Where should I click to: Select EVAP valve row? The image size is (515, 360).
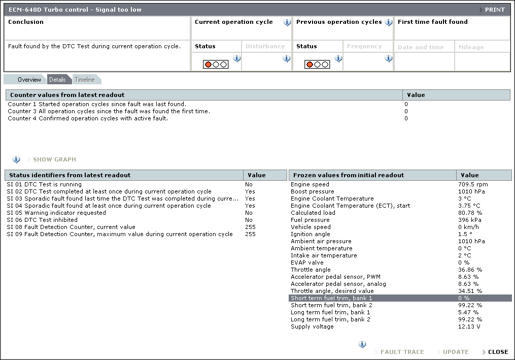pos(400,262)
